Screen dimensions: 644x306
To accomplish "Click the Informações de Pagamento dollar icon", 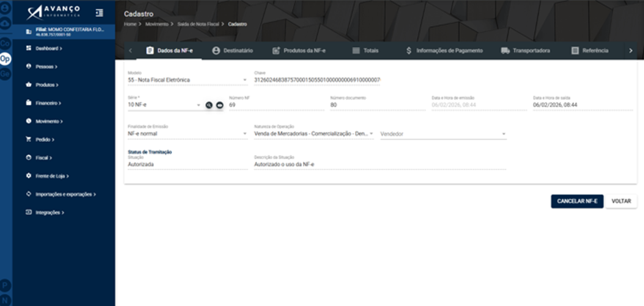I will click(x=408, y=51).
